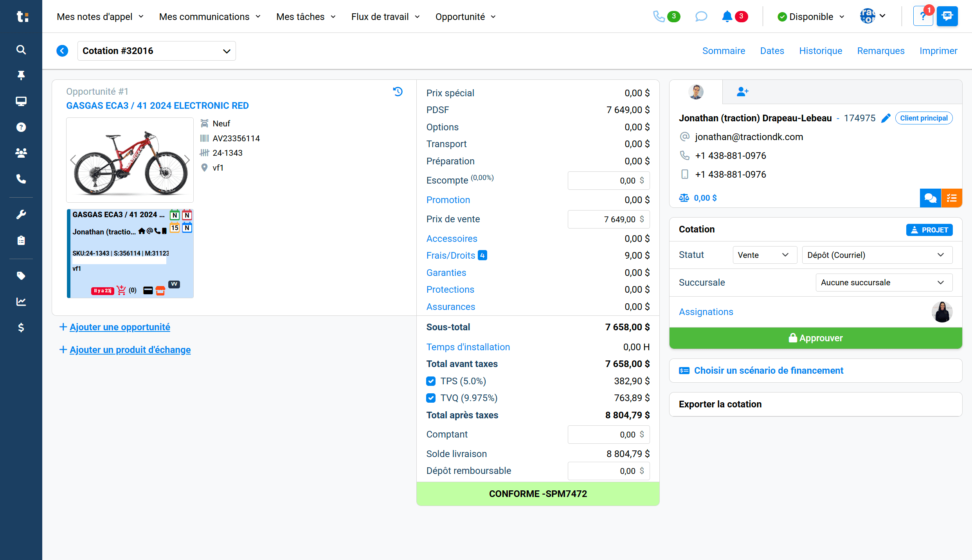
Task: Open the wrench service icon in sidebar
Action: coord(21,214)
